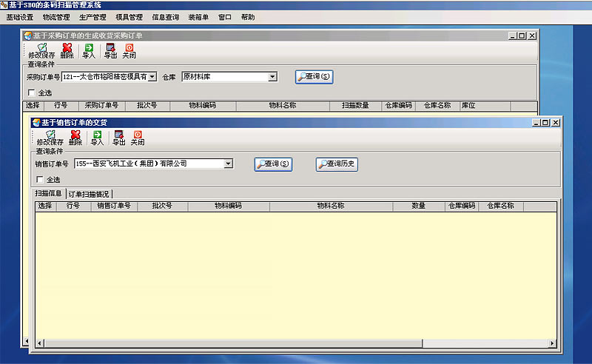Click the 删除 icon in the purchase order window

pos(67,50)
